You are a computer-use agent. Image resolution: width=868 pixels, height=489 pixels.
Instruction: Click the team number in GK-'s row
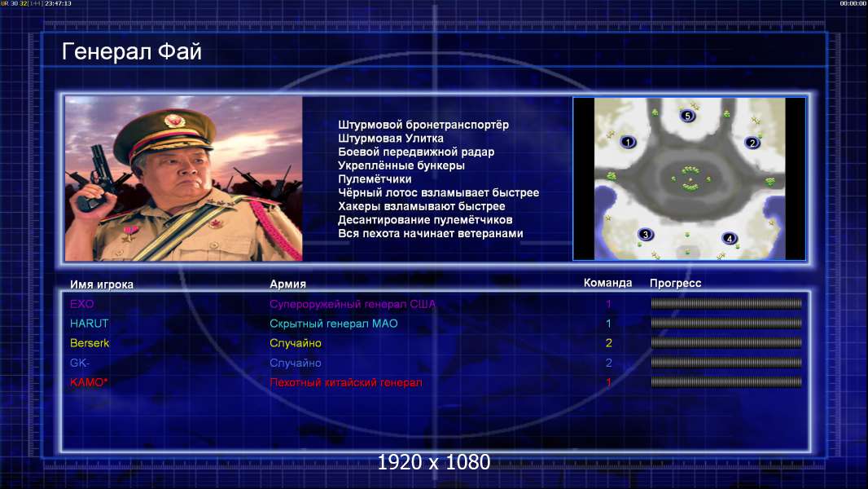(608, 363)
